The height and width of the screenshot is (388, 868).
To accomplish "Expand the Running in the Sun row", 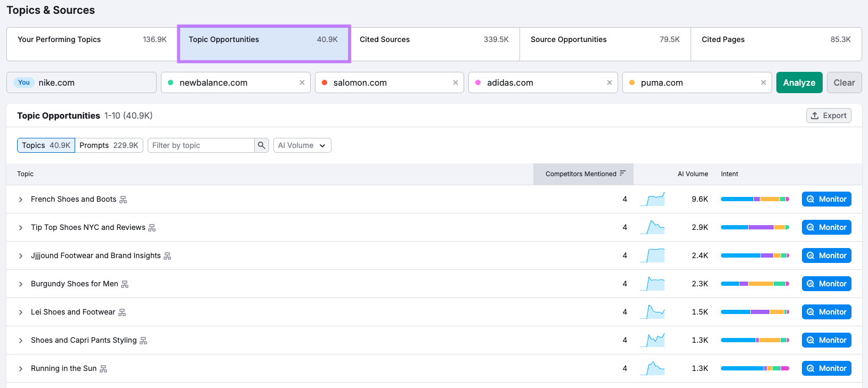I will coord(21,369).
